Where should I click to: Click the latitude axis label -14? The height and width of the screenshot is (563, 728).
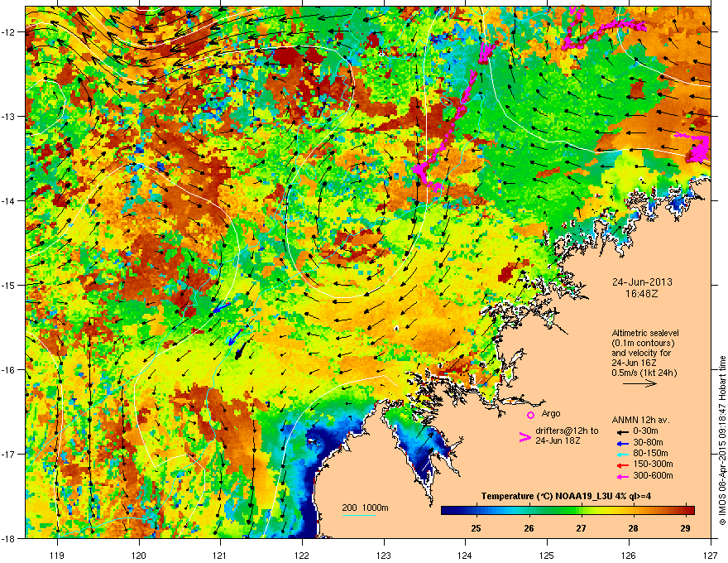(x=9, y=201)
